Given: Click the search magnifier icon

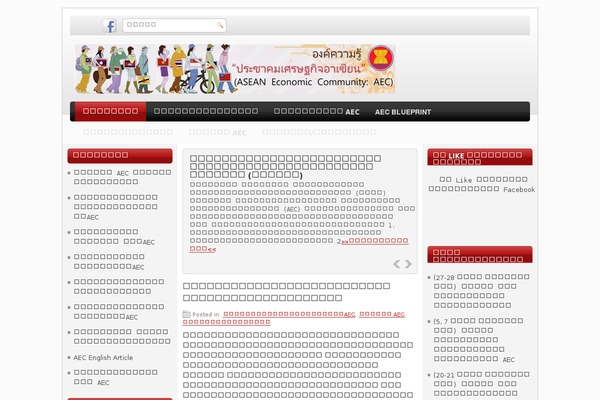Looking at the screenshot, I should (220, 25).
